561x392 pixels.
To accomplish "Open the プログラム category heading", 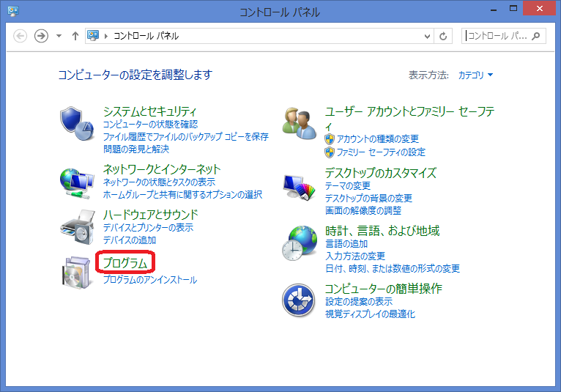I will [x=125, y=263].
